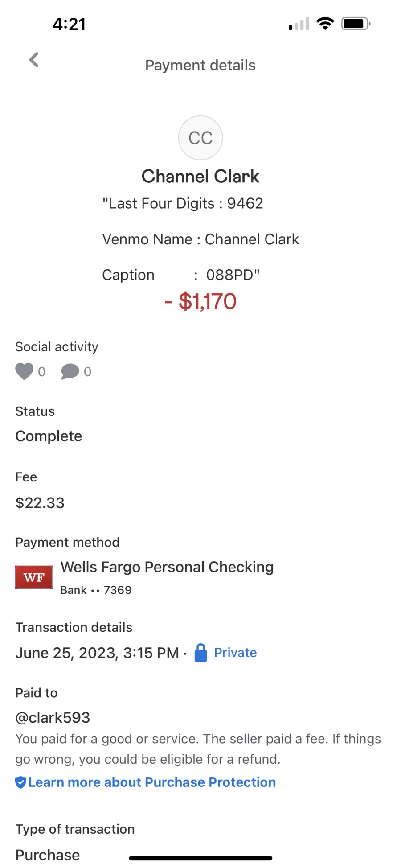Tap the blue lock privacy icon
The height and width of the screenshot is (868, 401).
(x=201, y=653)
